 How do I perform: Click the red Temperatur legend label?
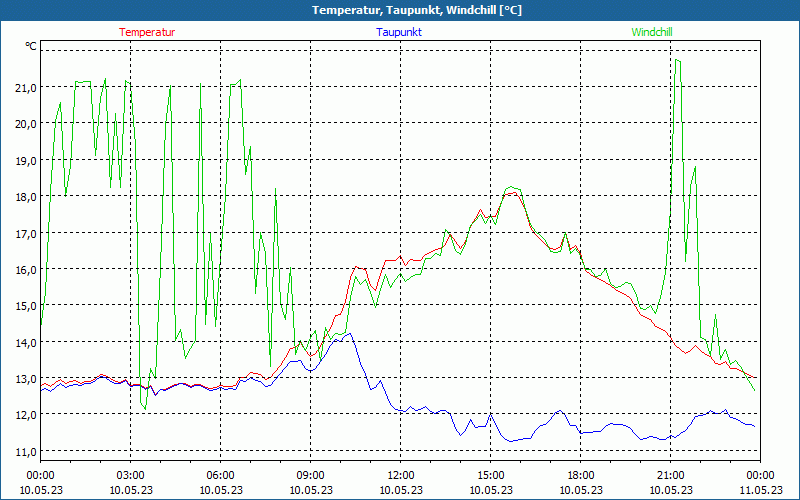point(147,32)
